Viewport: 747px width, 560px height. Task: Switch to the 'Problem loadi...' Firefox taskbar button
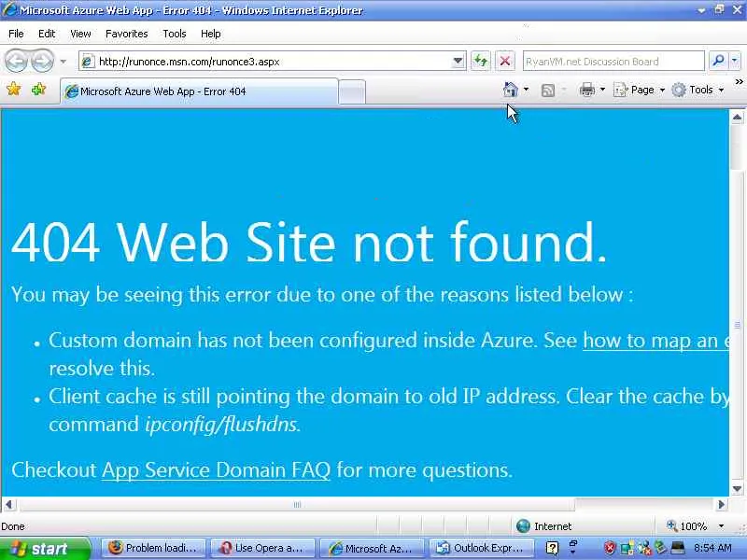click(152, 548)
